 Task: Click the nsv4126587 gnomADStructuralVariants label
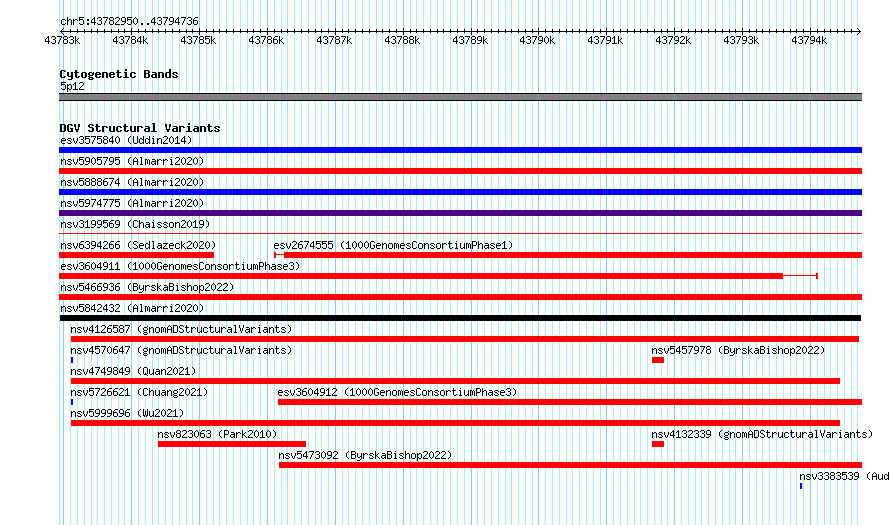pyautogui.click(x=181, y=329)
